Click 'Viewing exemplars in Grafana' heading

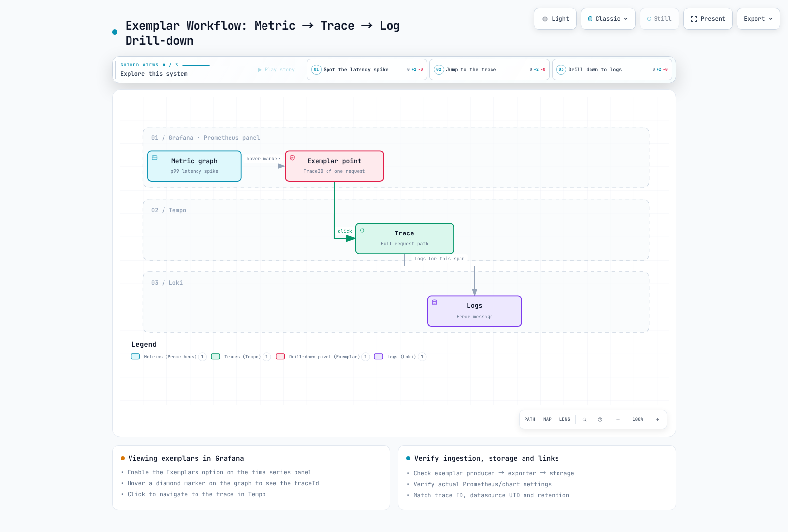(x=186, y=459)
